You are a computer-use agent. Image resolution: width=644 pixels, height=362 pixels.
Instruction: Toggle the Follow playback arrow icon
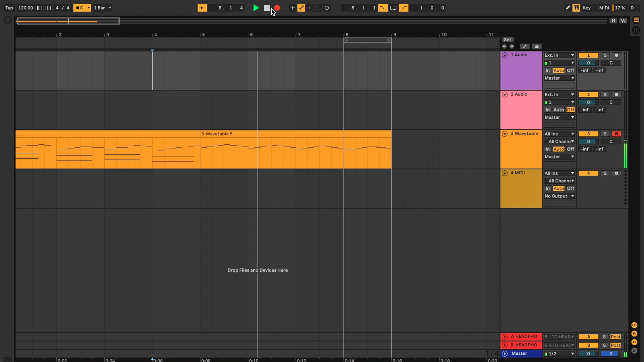(202, 8)
